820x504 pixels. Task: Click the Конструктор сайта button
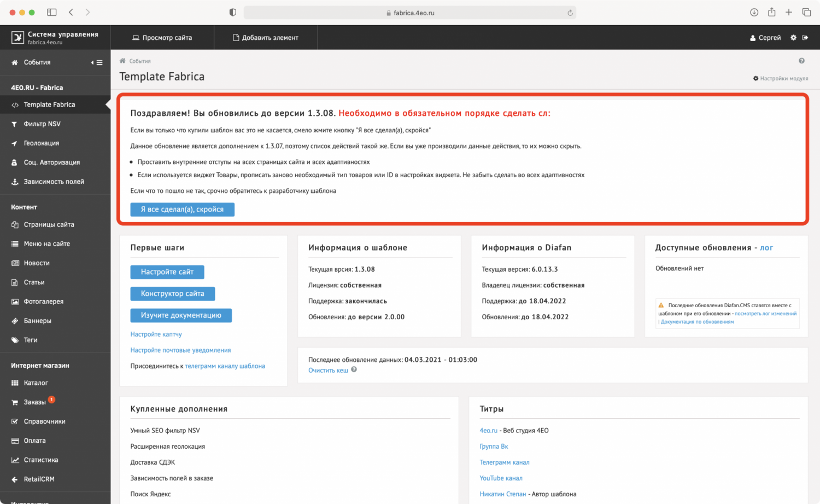[x=172, y=294]
